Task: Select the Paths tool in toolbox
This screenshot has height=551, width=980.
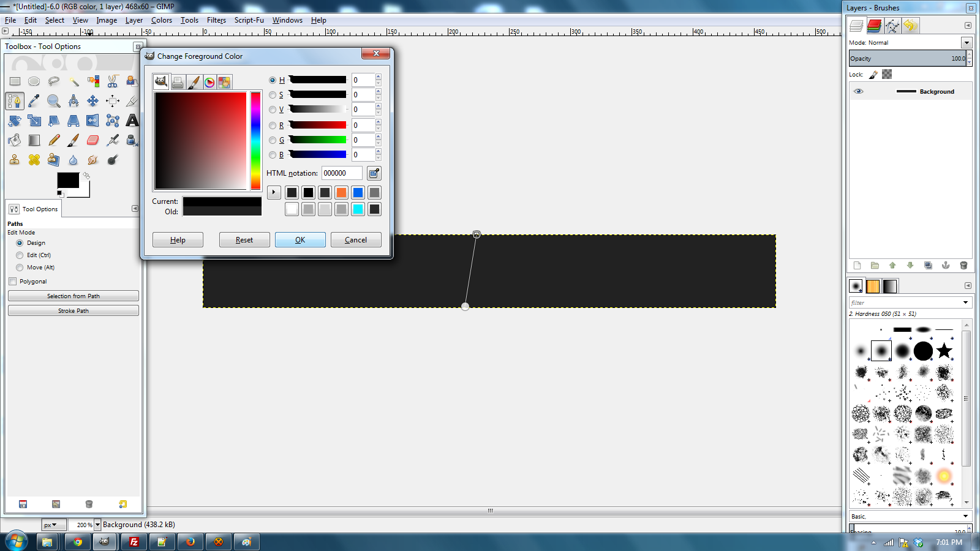Action: click(x=15, y=101)
